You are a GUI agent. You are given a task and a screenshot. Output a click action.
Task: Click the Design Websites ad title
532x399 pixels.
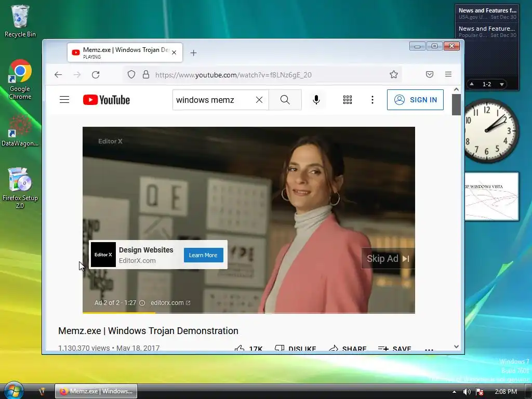(x=146, y=250)
